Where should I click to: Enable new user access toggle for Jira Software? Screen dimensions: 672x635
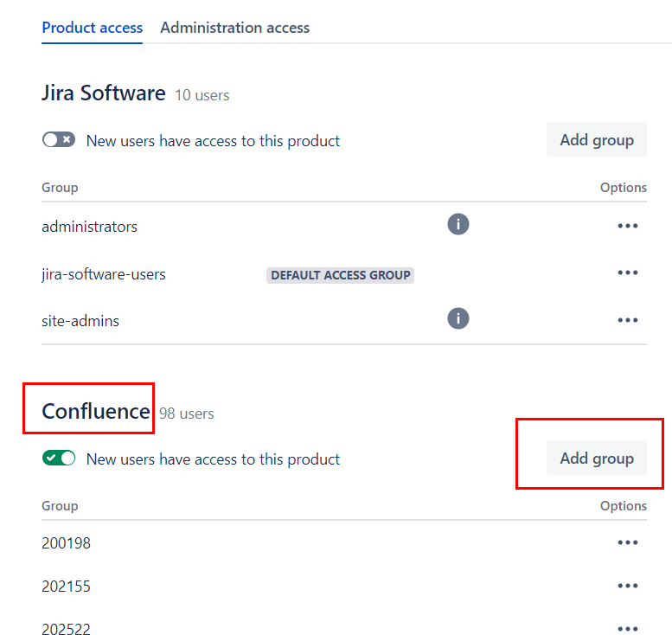click(x=59, y=140)
